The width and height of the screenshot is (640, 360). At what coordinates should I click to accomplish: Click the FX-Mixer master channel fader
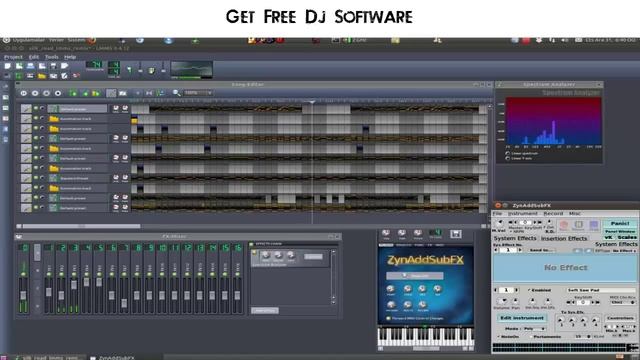pyautogui.click(x=23, y=296)
